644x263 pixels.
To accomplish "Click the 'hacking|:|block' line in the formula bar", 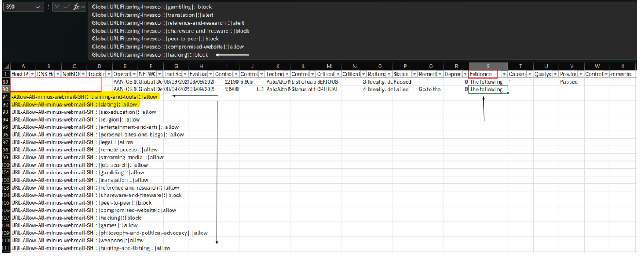I will click(150, 54).
